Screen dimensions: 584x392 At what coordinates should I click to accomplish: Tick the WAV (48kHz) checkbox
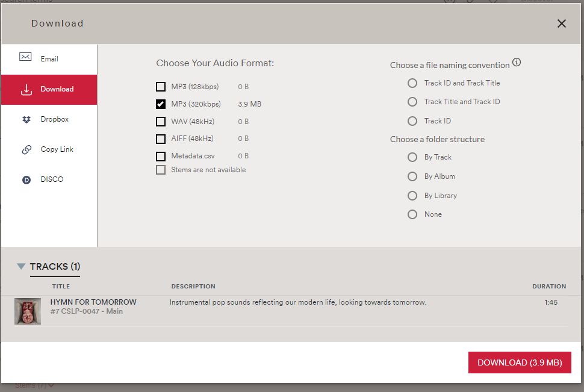[x=161, y=122]
